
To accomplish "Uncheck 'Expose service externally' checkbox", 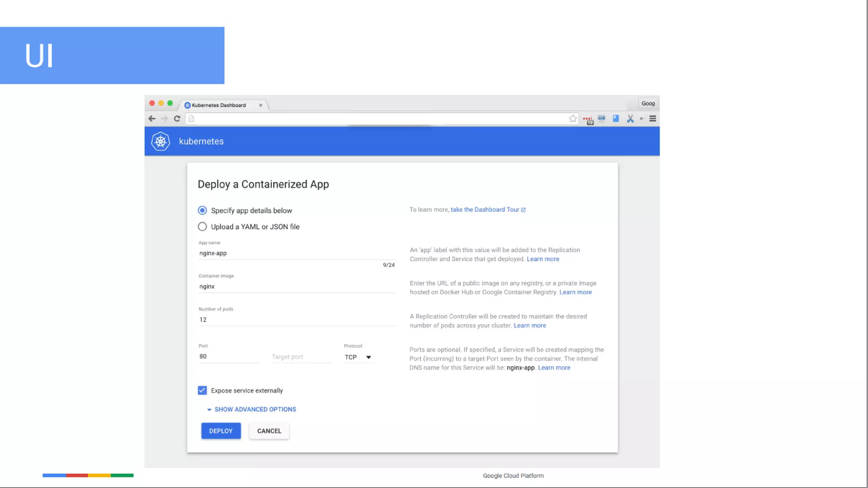I will point(203,391).
